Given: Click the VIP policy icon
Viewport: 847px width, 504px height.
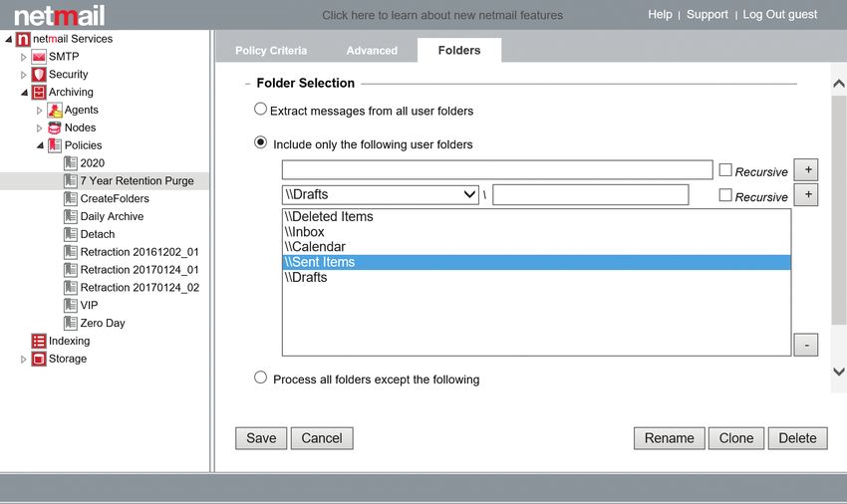Looking at the screenshot, I should (70, 306).
